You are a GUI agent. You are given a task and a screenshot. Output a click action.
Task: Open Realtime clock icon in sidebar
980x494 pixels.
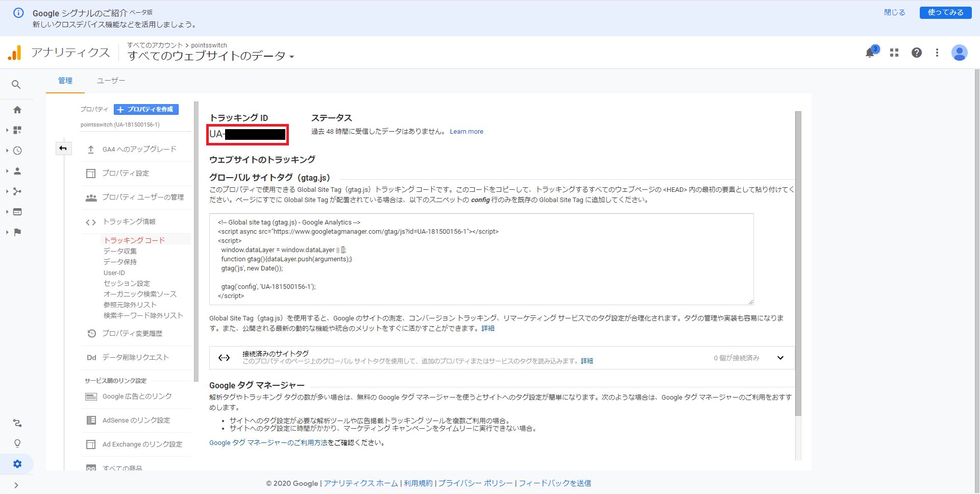click(17, 151)
